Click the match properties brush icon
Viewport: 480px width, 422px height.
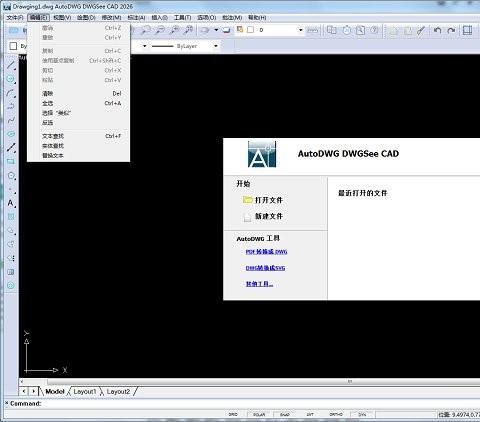tap(422, 30)
